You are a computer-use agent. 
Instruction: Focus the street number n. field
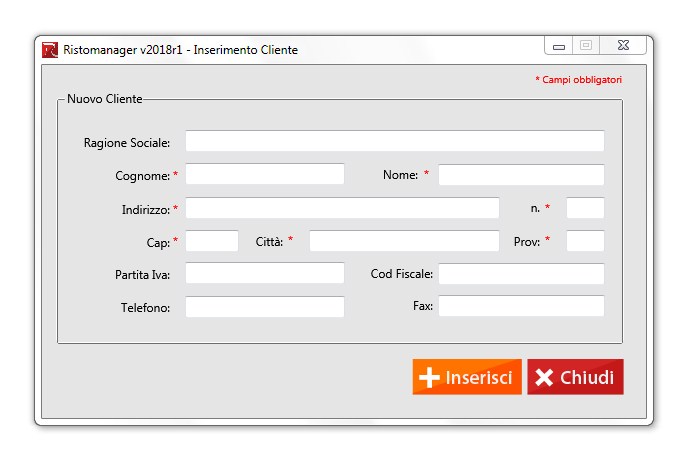click(585, 208)
